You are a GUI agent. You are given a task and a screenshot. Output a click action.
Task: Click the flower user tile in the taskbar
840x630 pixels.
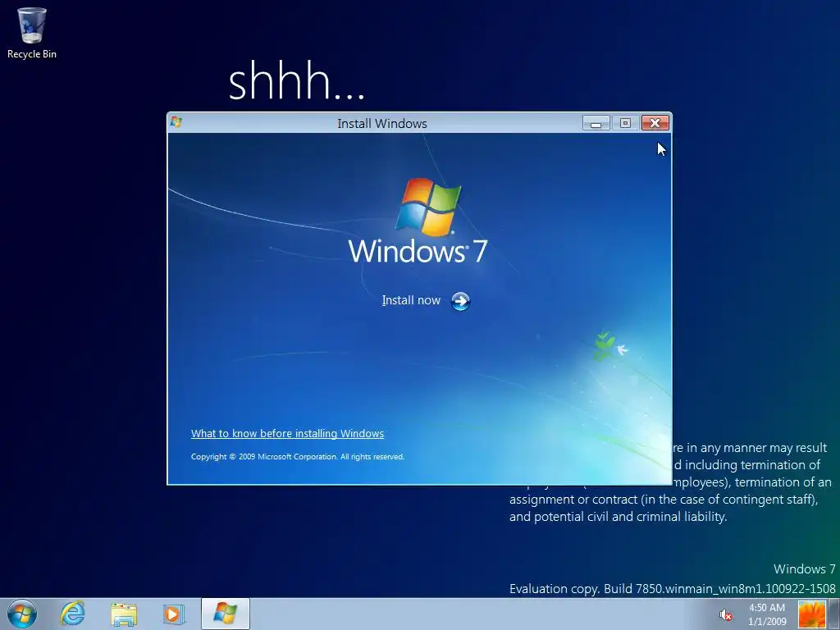[x=811, y=614]
